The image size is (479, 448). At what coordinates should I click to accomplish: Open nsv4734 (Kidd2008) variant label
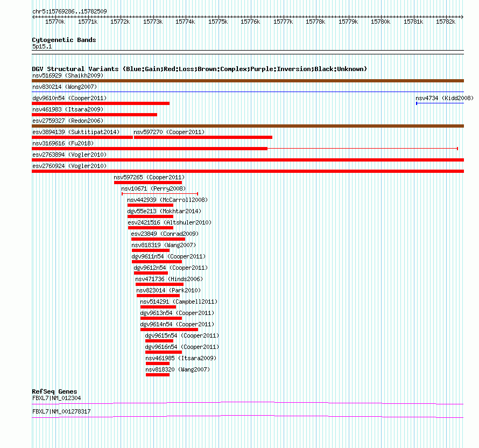pos(445,98)
